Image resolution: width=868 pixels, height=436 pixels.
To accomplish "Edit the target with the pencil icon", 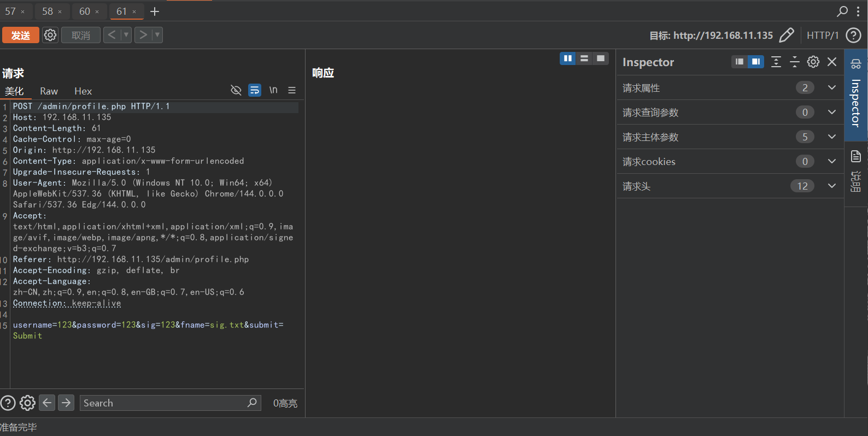I will click(787, 35).
